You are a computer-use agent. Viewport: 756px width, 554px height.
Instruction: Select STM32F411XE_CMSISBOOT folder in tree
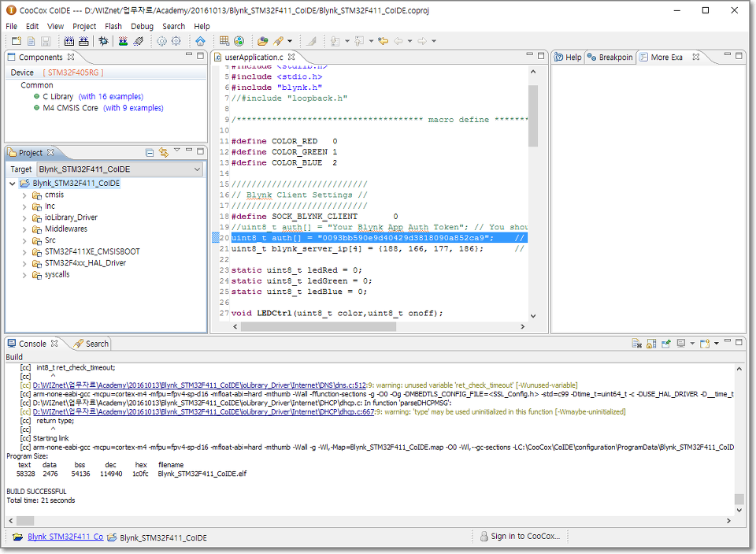(x=93, y=252)
